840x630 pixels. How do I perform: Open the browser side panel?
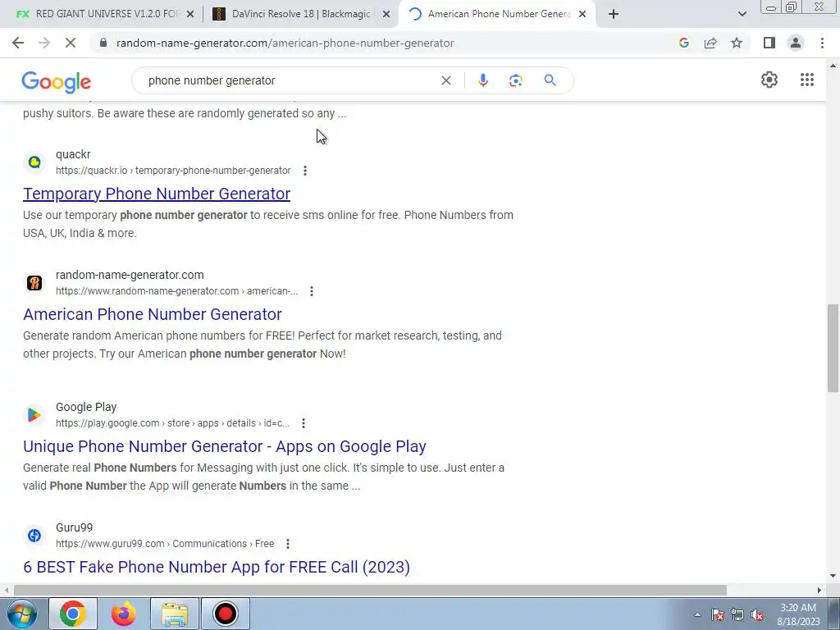tap(769, 43)
